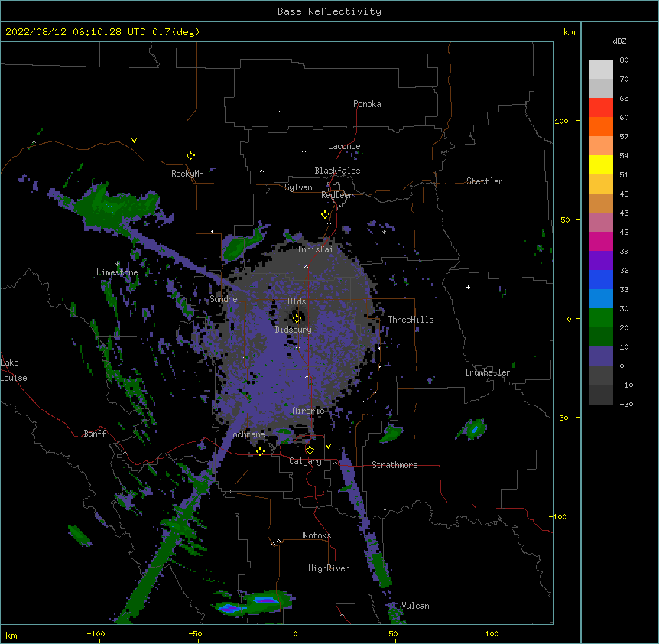Screen dimensions: 659x644
Task: Click the Banff label
Action: [x=95, y=434]
